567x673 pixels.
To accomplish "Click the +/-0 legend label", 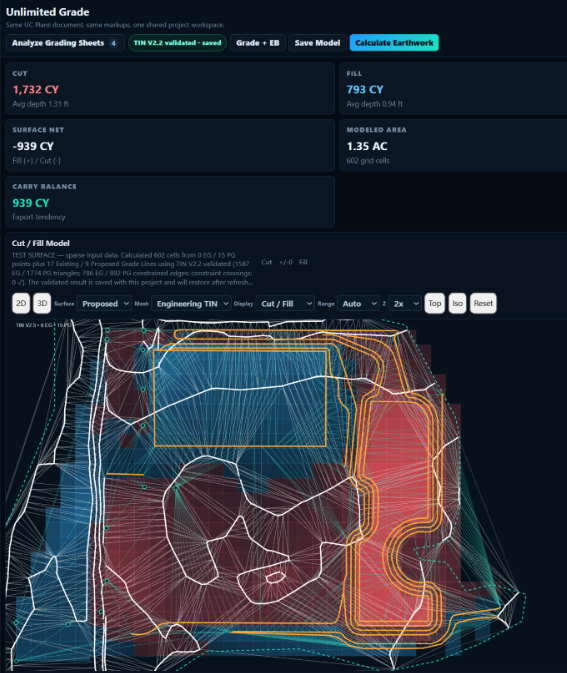I will point(286,262).
